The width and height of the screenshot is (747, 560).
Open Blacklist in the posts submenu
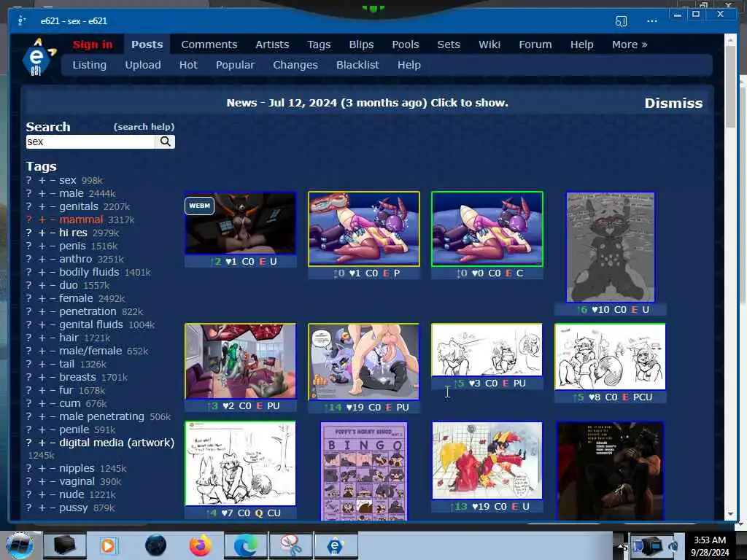(x=357, y=65)
